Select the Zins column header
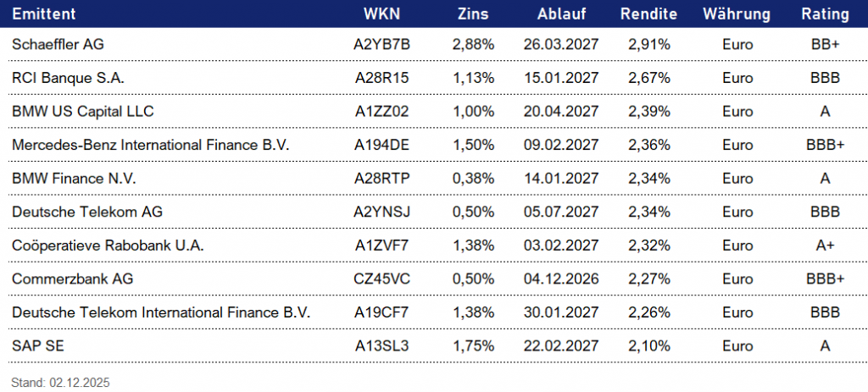 click(473, 14)
